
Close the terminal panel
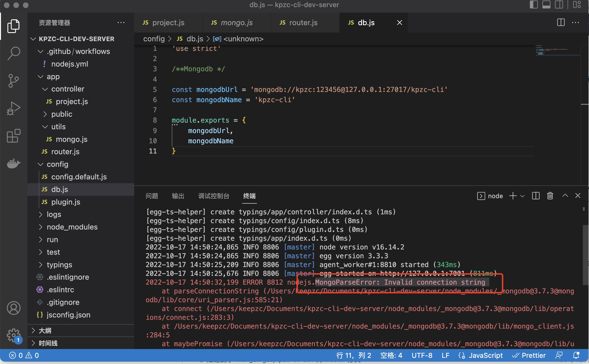578,196
